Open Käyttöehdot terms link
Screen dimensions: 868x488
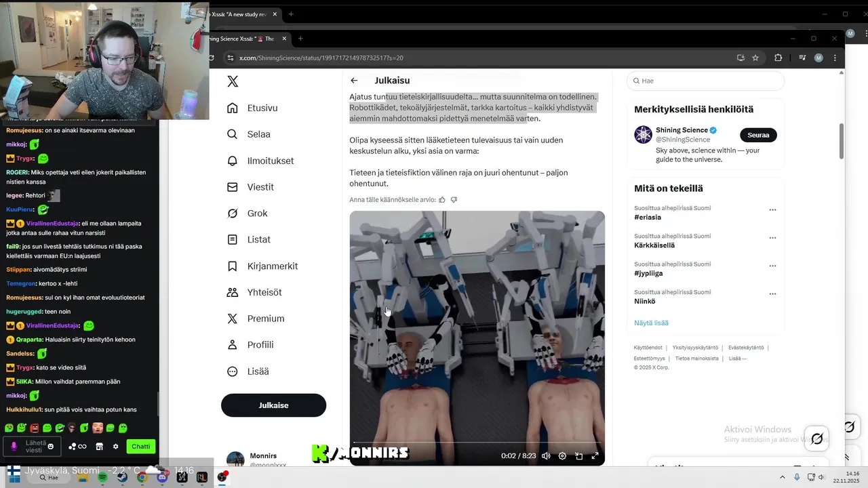[648, 348]
